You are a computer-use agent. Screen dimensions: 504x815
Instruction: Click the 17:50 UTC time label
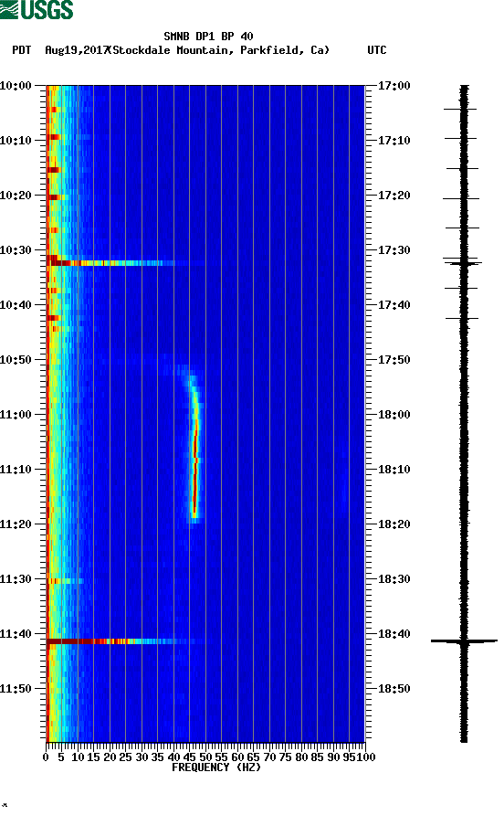(x=394, y=360)
